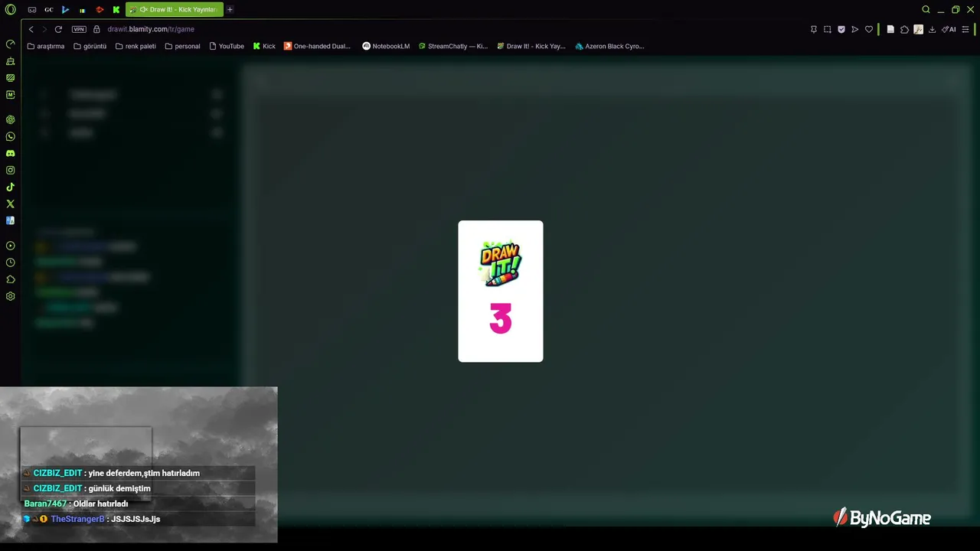Click chat message 'yine deferdem,ştim hatırladım'

pos(144,473)
